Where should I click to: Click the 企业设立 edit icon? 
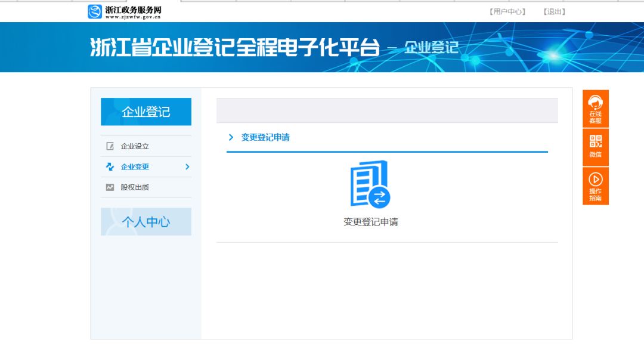[x=110, y=146]
